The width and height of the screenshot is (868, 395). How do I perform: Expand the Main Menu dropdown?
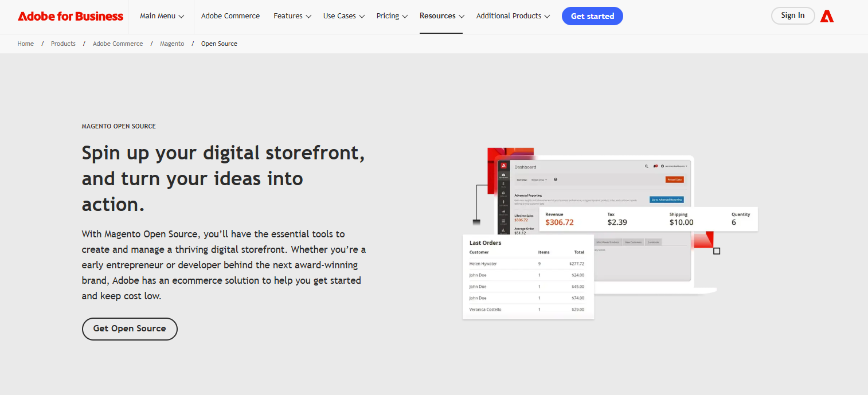coord(162,16)
